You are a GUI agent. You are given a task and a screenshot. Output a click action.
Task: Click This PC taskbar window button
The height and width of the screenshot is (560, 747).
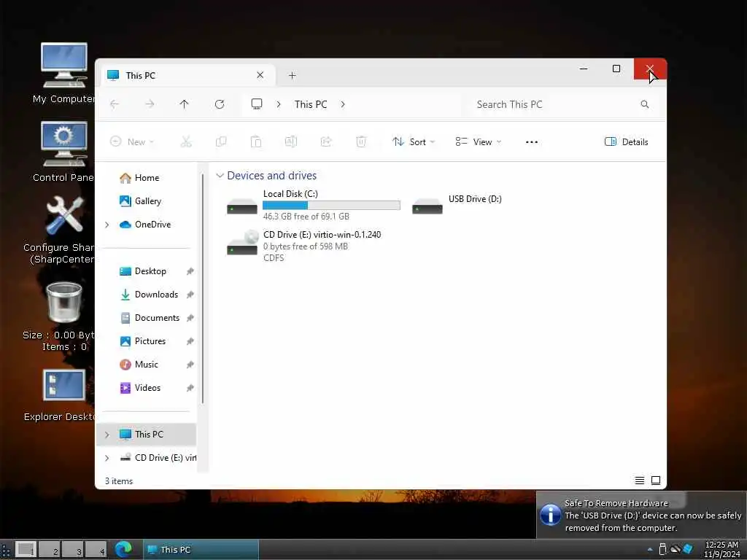[x=201, y=550]
